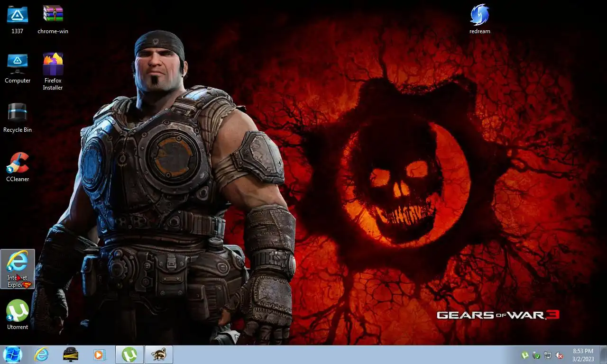Select the Recycle Bin icon
Viewport: 607px width, 364px height.
[18, 118]
